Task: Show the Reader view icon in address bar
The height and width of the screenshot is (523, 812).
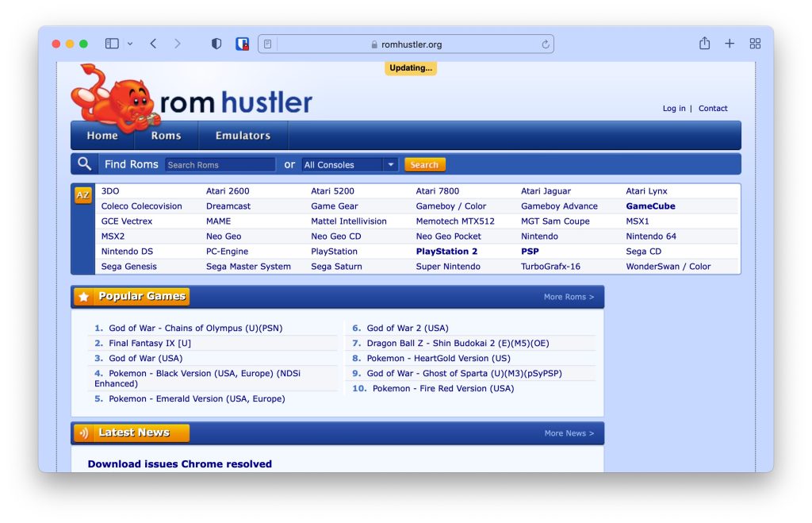Action: 268,44
